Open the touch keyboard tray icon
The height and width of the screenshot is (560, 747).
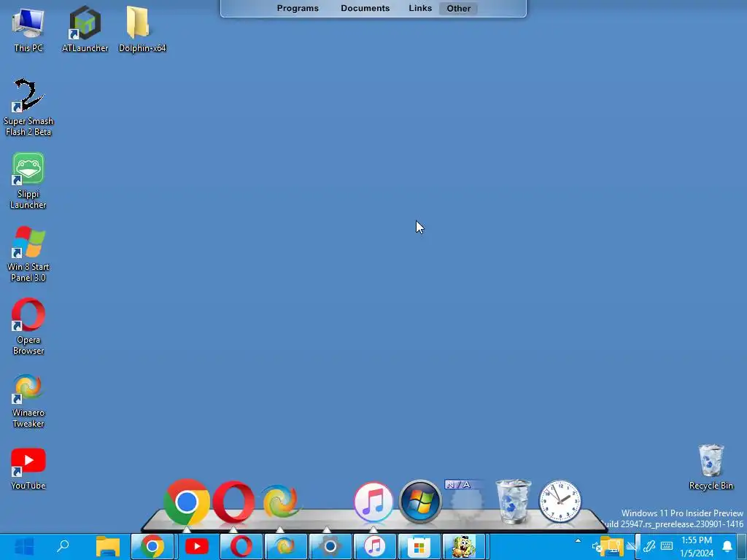667,546
